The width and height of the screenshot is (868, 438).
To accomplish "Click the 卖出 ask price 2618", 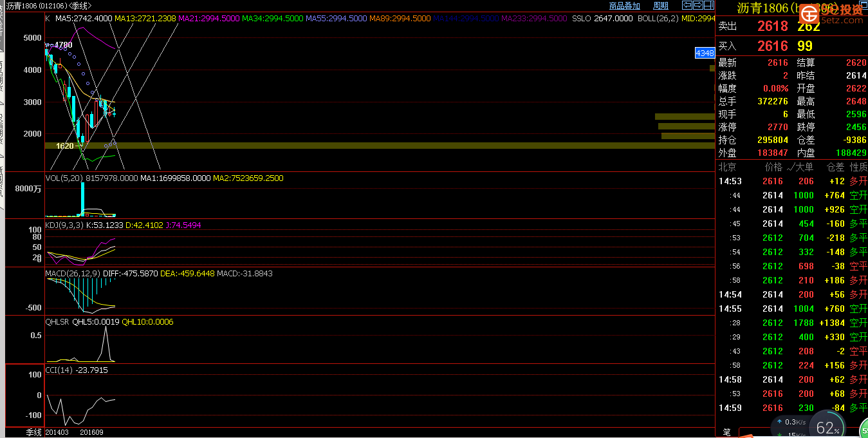I will [772, 26].
